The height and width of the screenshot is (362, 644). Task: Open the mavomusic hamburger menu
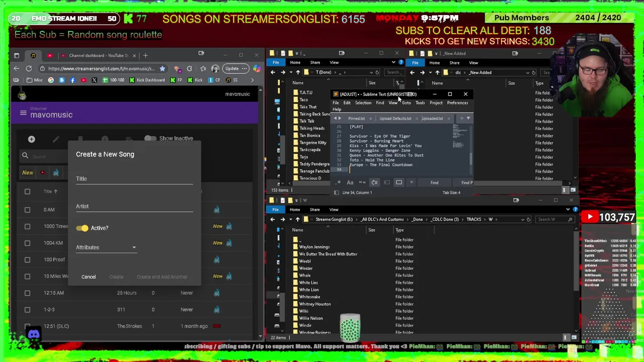click(23, 113)
